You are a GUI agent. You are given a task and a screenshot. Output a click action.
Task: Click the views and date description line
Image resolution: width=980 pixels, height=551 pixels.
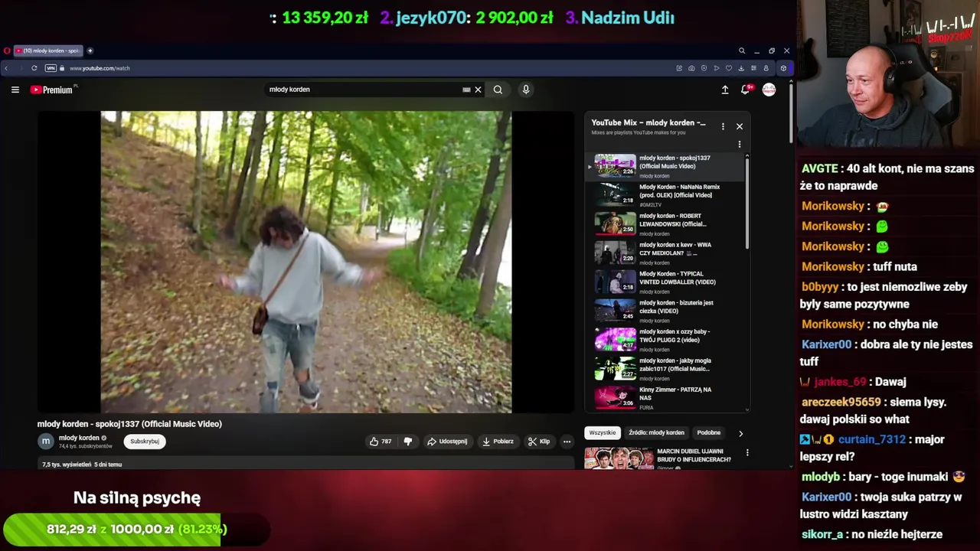coord(82,465)
